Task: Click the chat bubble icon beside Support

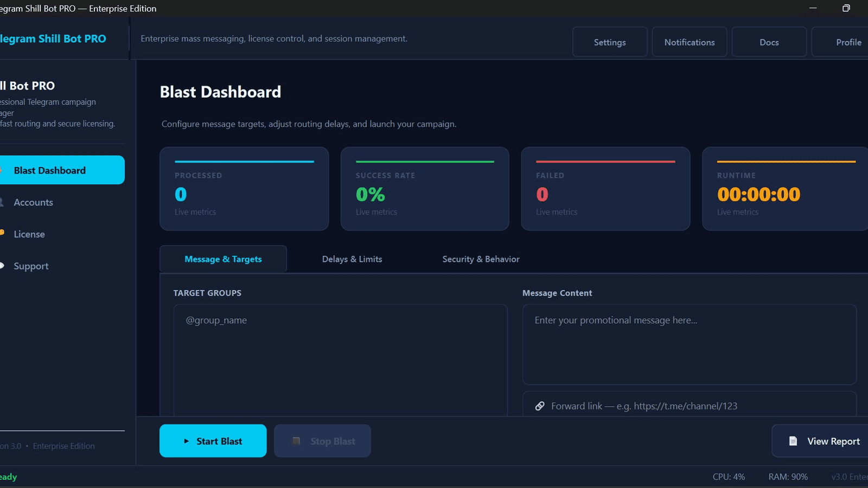Action: [2, 266]
